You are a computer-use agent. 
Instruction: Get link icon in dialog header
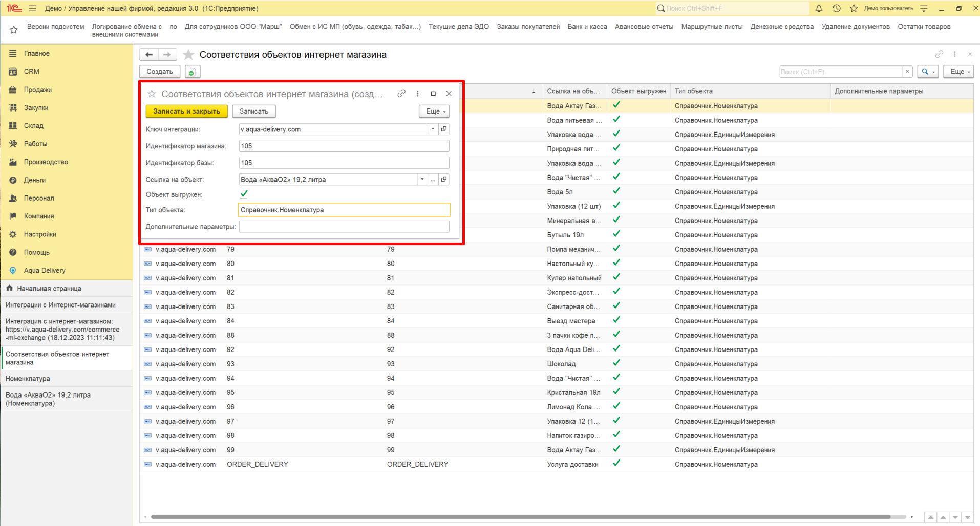pyautogui.click(x=401, y=94)
